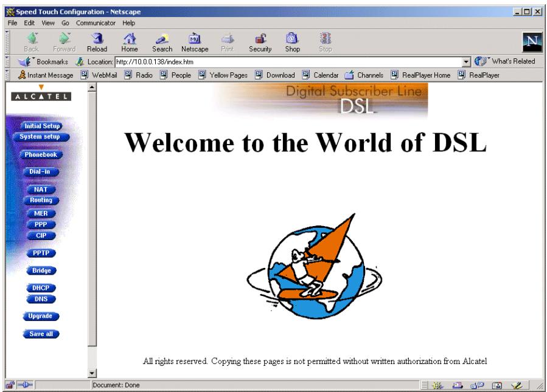This screenshot has height=392, width=547.
Task: Open the CIP configuration page
Action: pyautogui.click(x=41, y=236)
